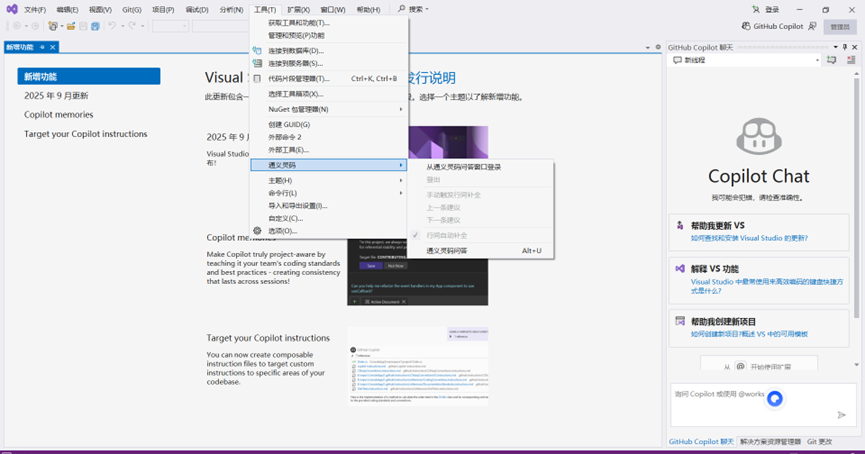
Task: Close the 新增功能 document tab
Action: (x=53, y=47)
